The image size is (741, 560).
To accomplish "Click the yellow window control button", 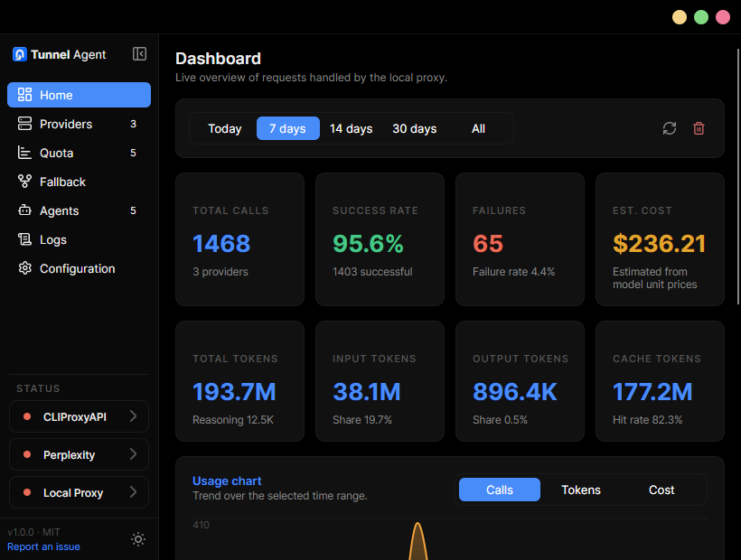I will (x=679, y=17).
